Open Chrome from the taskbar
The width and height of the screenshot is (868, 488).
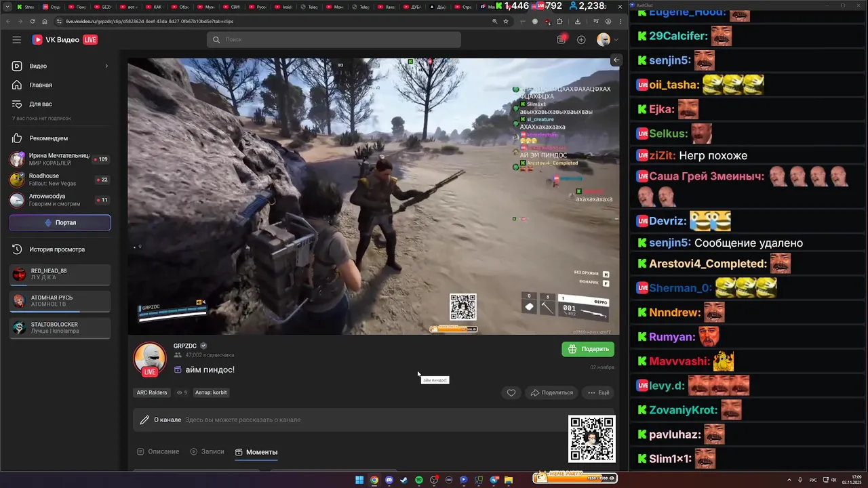(x=374, y=480)
